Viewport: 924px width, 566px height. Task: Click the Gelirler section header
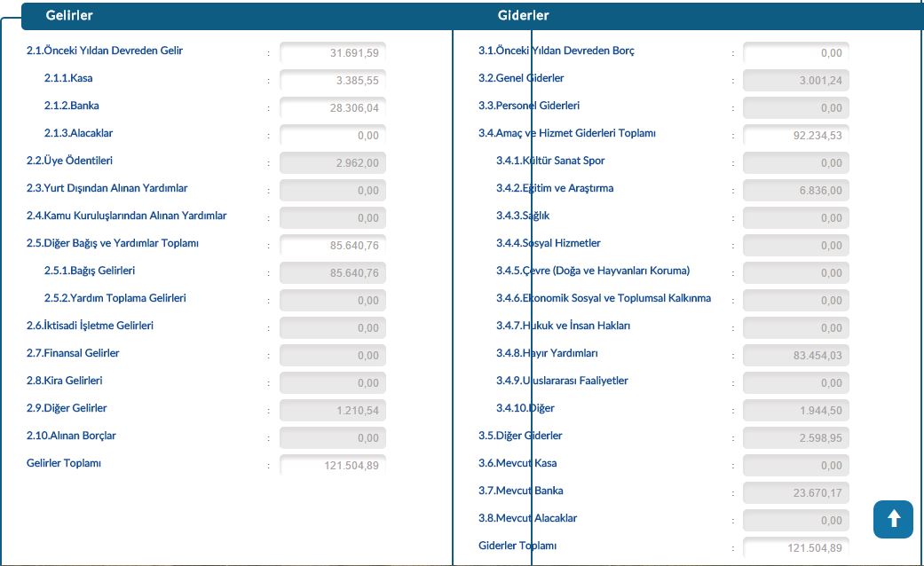[x=69, y=16]
